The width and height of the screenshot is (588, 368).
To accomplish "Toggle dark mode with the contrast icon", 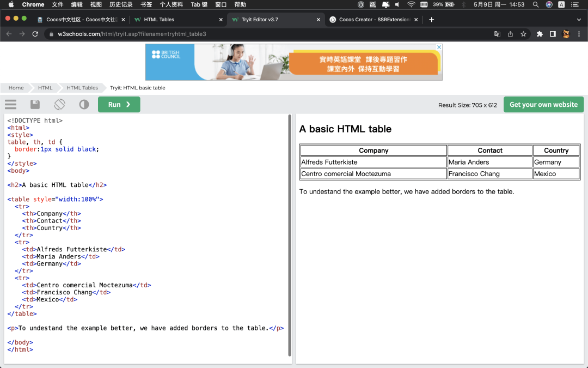I will tap(84, 105).
